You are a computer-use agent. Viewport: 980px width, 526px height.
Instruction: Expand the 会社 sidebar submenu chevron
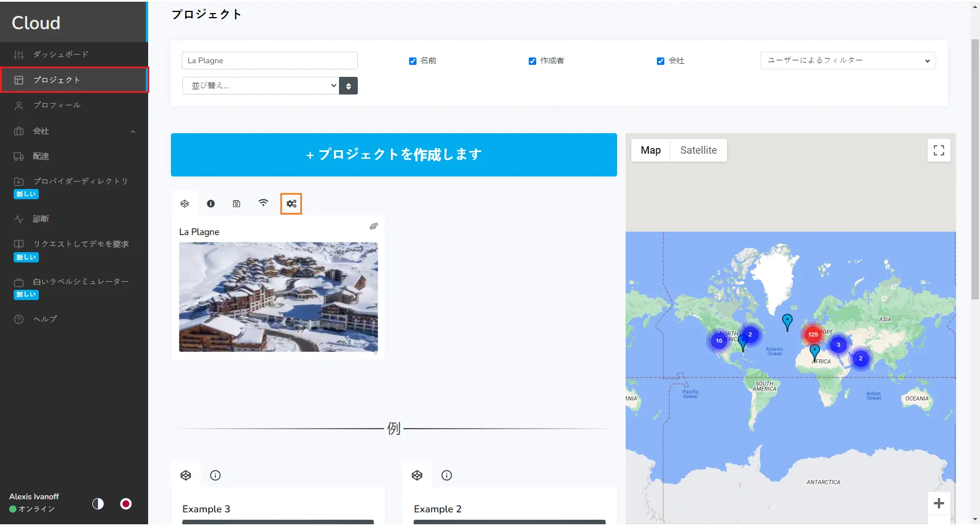tap(133, 131)
